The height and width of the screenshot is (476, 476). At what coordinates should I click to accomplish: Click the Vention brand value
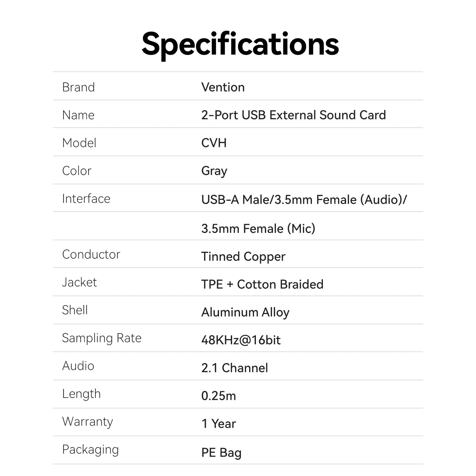coord(223,87)
